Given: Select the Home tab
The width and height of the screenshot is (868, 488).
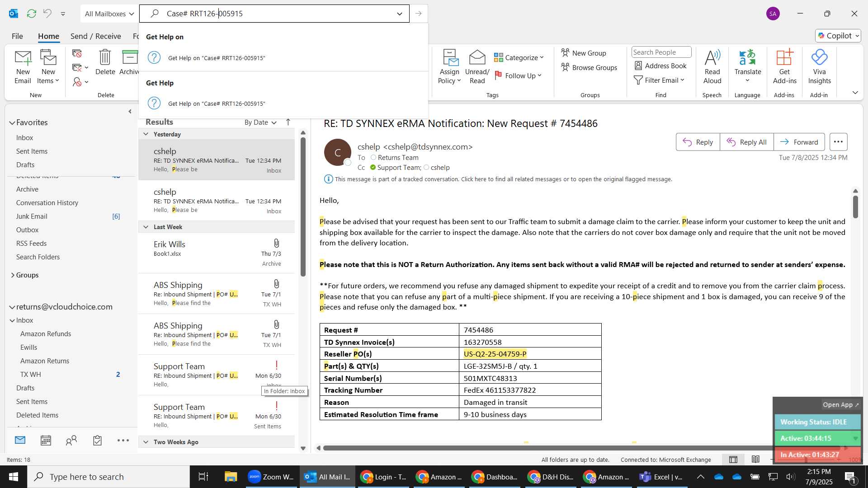Looking at the screenshot, I should pos(48,36).
